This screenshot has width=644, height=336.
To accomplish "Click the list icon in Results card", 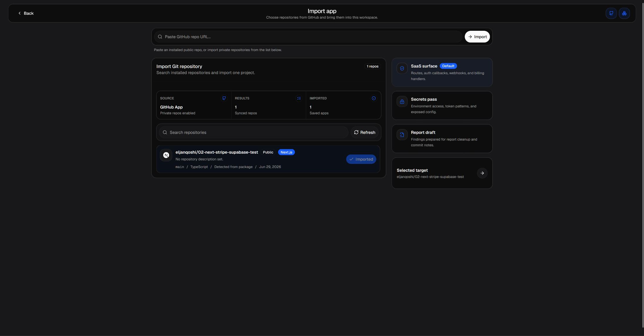I will [x=299, y=98].
